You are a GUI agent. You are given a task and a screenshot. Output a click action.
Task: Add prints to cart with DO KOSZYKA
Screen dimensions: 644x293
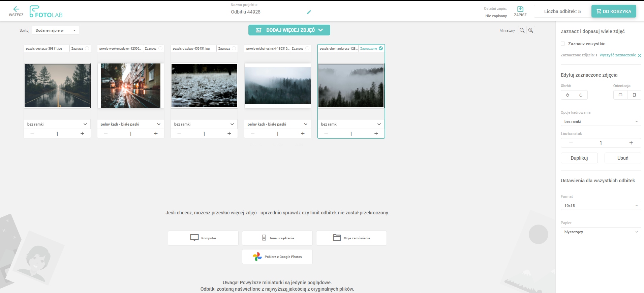coord(614,11)
